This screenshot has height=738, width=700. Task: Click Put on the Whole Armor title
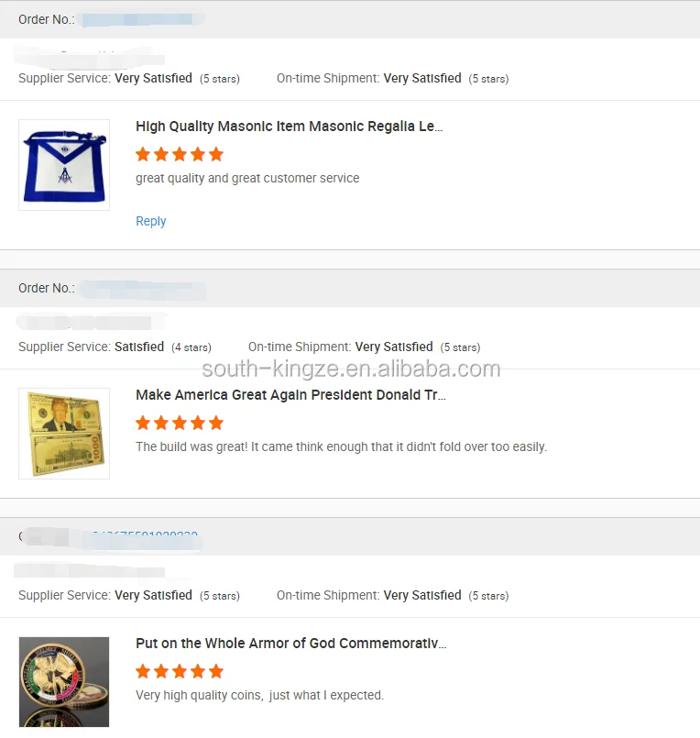pyautogui.click(x=291, y=644)
